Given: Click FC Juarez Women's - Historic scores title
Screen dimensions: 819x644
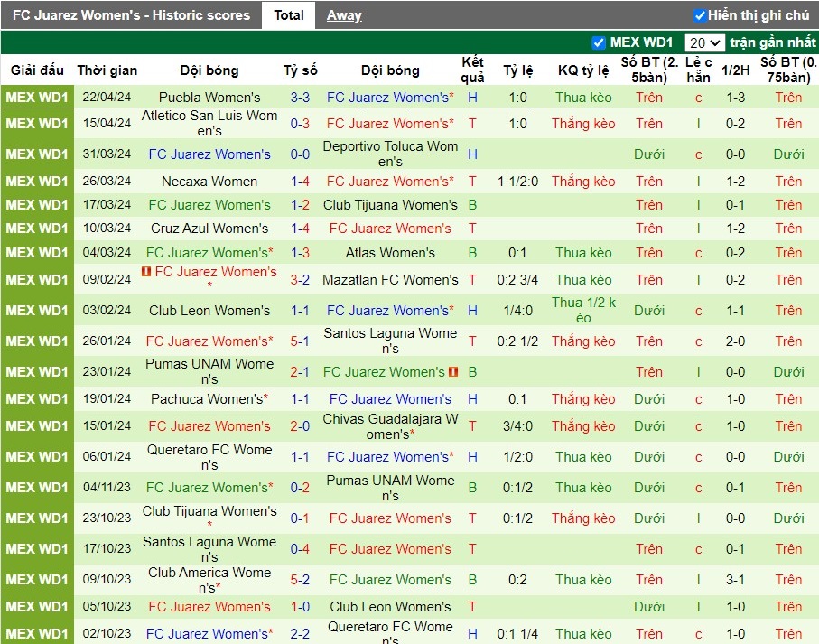Looking at the screenshot, I should (131, 15).
